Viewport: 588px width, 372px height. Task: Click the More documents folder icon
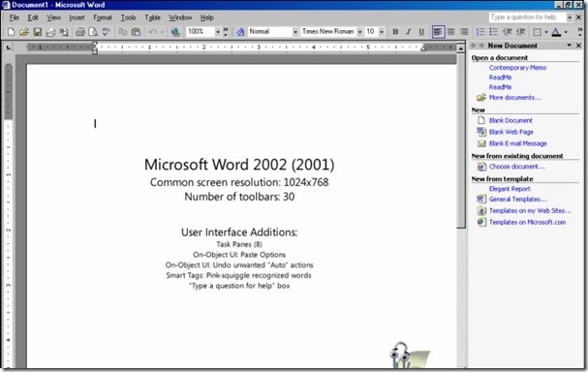click(x=481, y=98)
